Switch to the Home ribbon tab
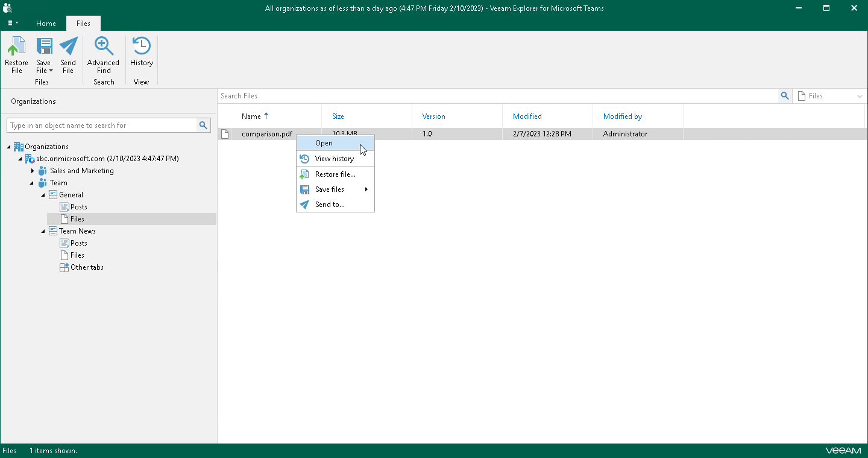Viewport: 868px width, 458px height. (x=46, y=24)
